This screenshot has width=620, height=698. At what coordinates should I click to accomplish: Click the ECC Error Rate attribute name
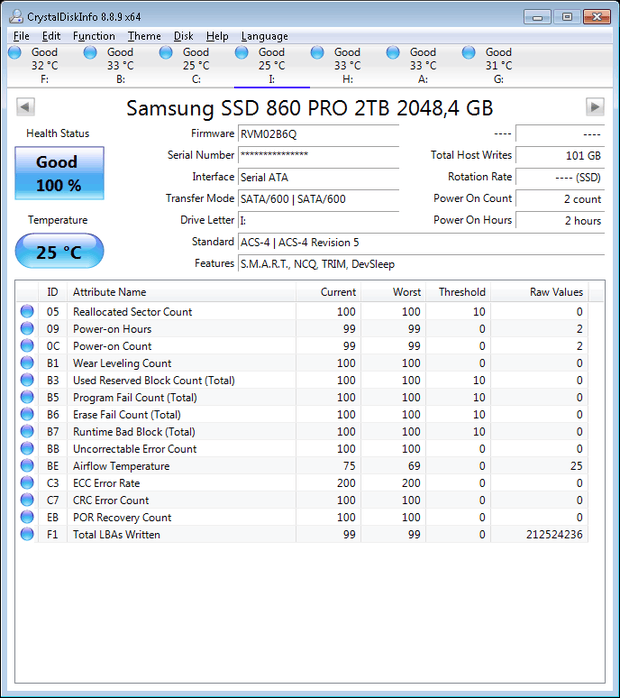coord(106,483)
